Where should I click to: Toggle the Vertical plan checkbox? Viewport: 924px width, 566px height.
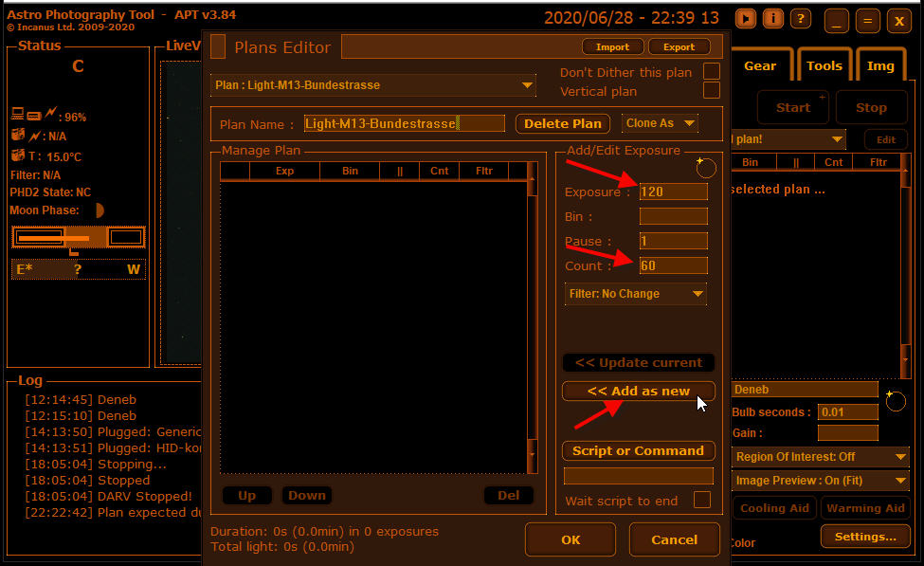[x=711, y=91]
